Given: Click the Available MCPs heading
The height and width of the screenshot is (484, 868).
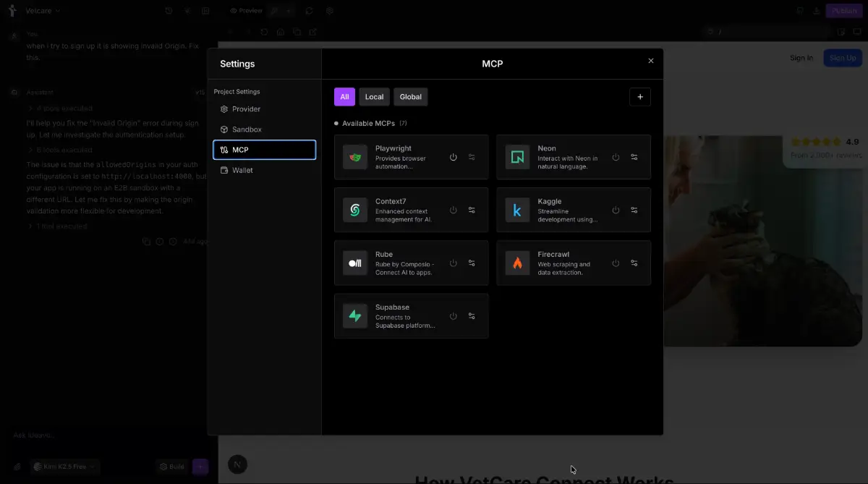Looking at the screenshot, I should pyautogui.click(x=368, y=124).
